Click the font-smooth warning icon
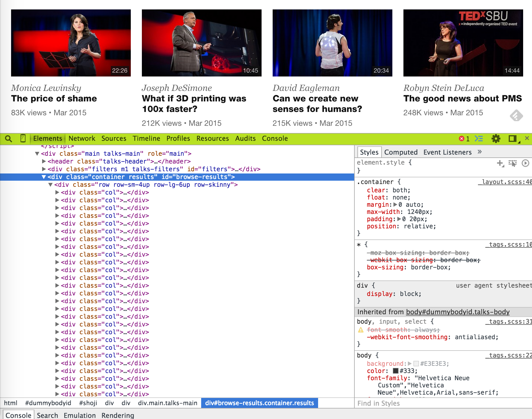532x419 pixels. point(360,330)
